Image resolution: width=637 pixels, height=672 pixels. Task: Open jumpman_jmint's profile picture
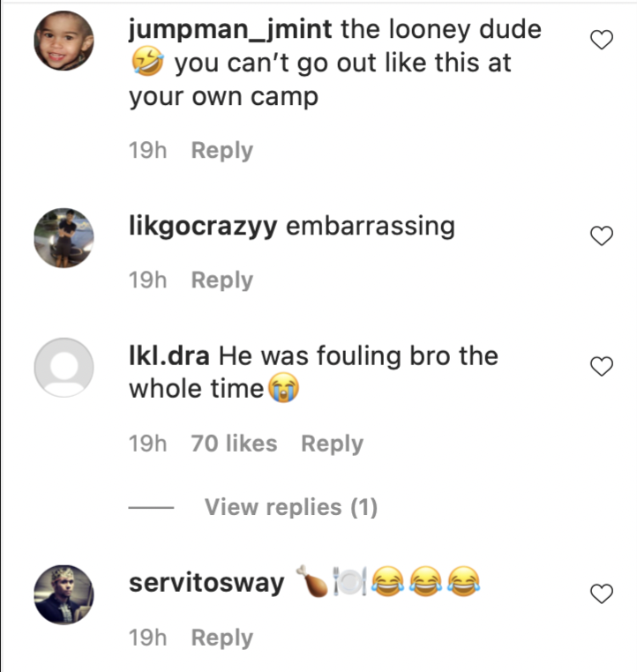(64, 42)
